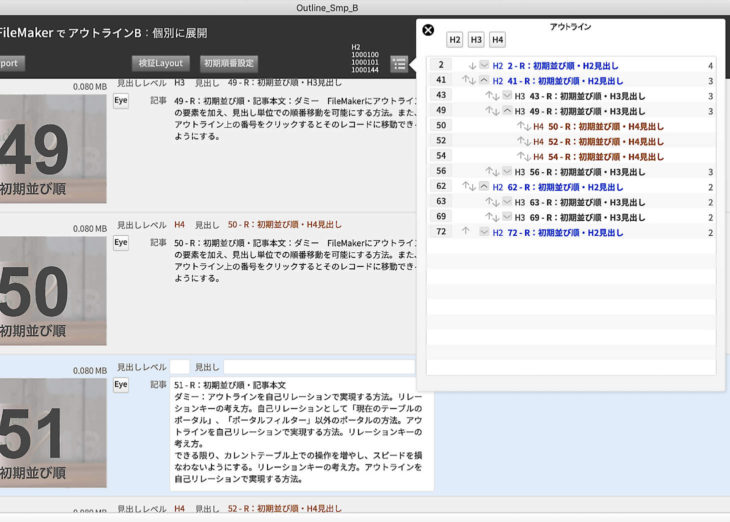Screen dimensions: 730x522
Task: Select the record 49 thumbnail image
Action: pos(53,149)
